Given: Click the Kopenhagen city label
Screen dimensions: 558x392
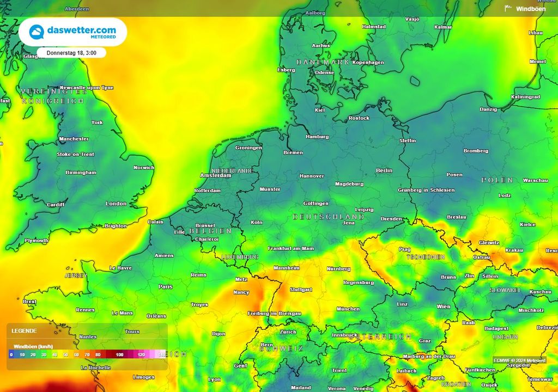Looking at the screenshot, I should (369, 62).
